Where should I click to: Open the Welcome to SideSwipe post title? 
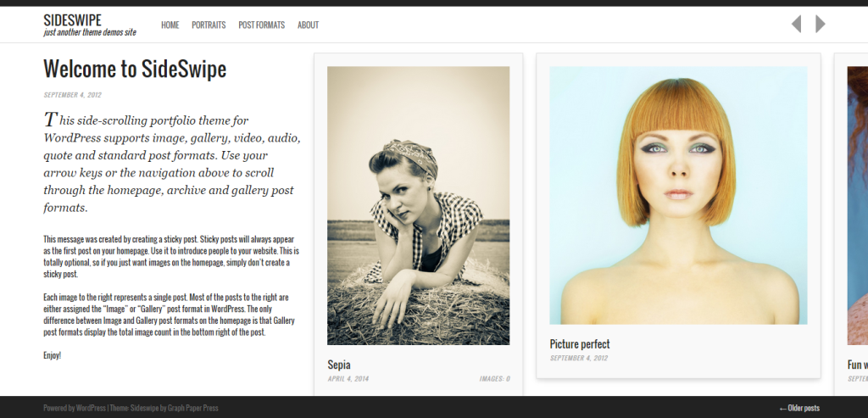pos(135,70)
